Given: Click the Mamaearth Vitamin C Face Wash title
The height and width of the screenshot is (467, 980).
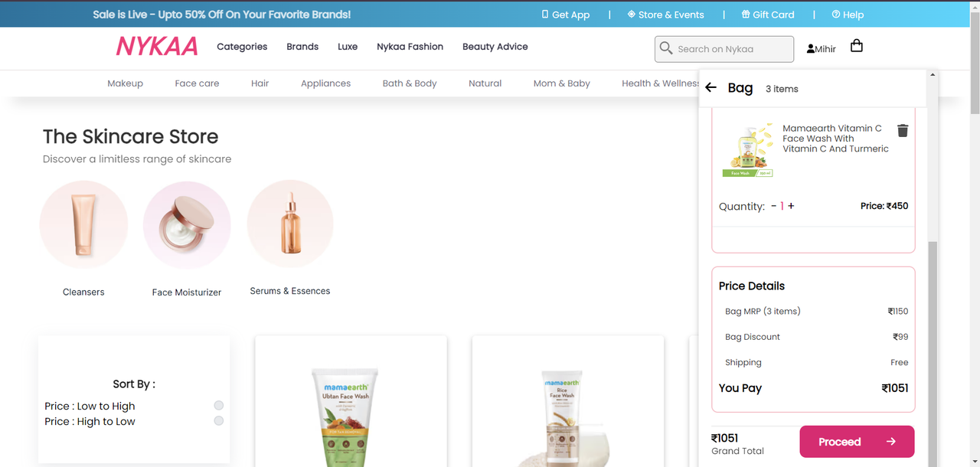Looking at the screenshot, I should click(835, 139).
